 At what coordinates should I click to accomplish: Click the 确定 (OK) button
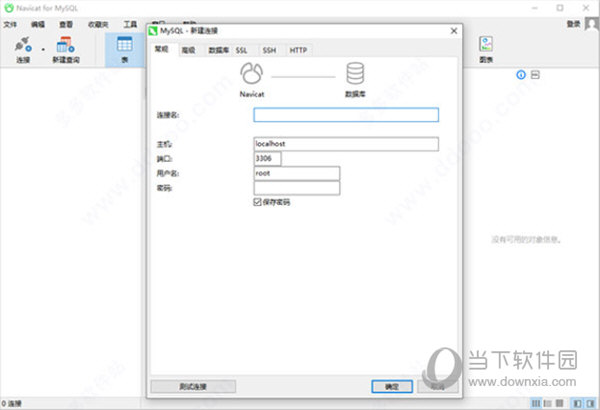click(392, 387)
